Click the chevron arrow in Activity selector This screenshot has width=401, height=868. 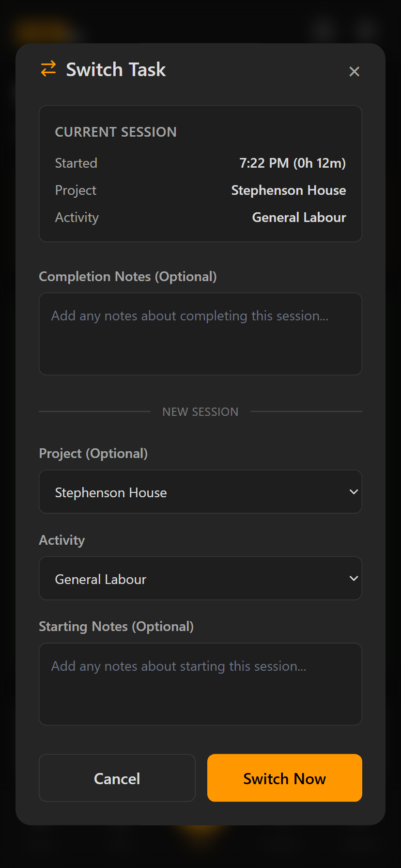(354, 579)
